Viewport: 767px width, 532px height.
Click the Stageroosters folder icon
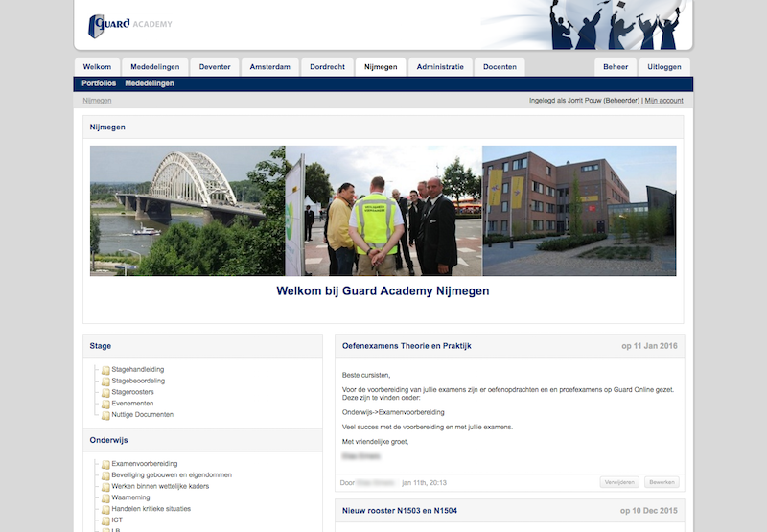click(x=105, y=392)
